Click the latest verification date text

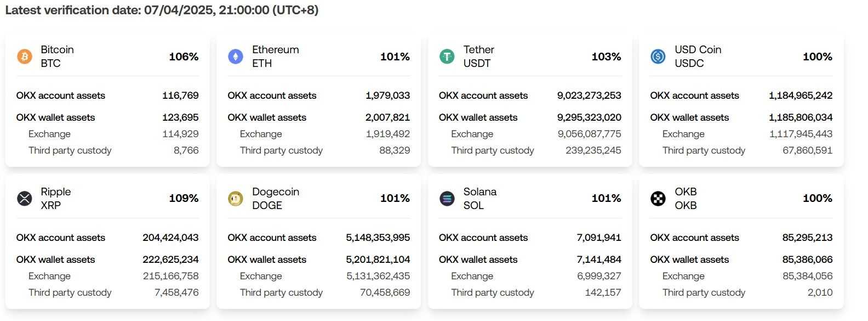162,10
